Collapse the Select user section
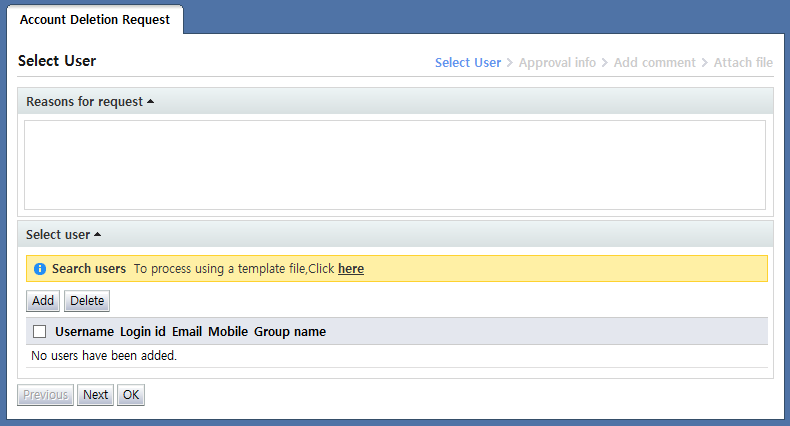 click(63, 235)
